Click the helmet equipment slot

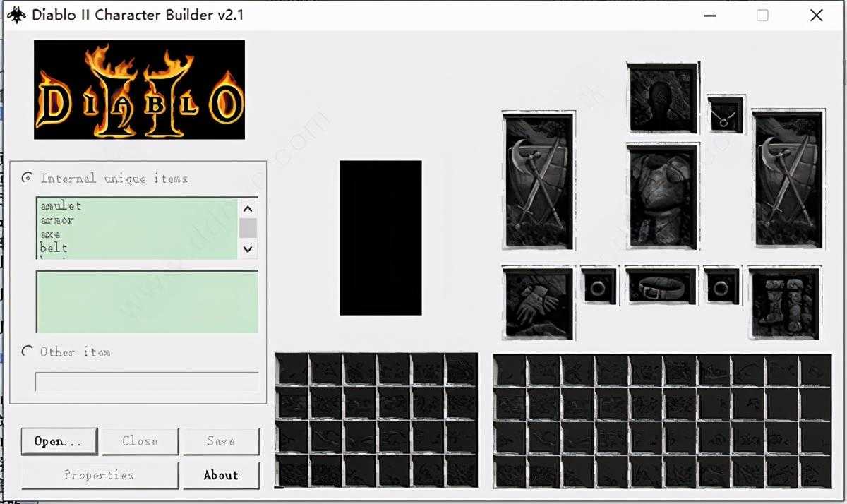[x=663, y=97]
